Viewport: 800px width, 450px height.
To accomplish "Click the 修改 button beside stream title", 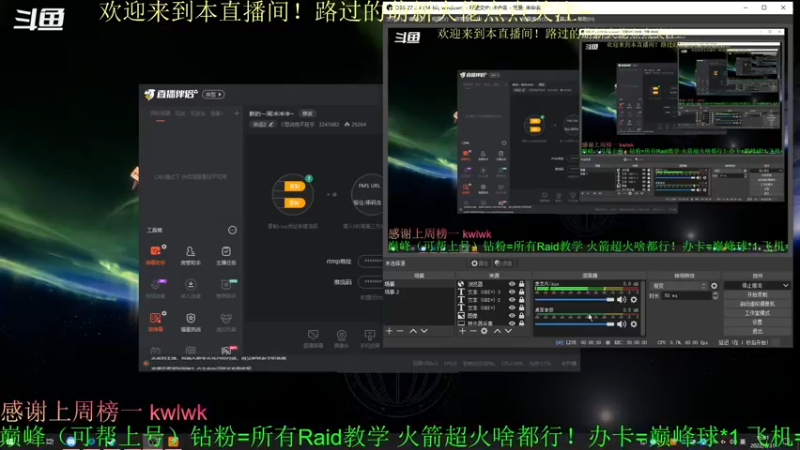I will click(x=307, y=113).
